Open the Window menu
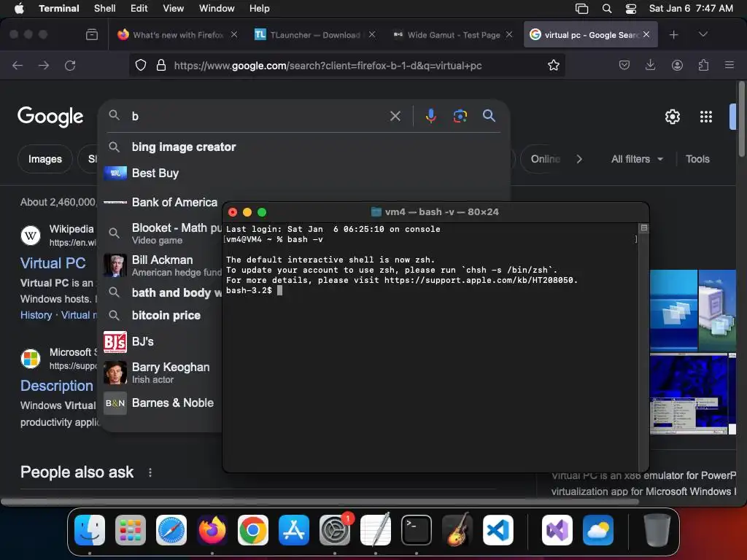This screenshot has height=560, width=747. (x=217, y=9)
